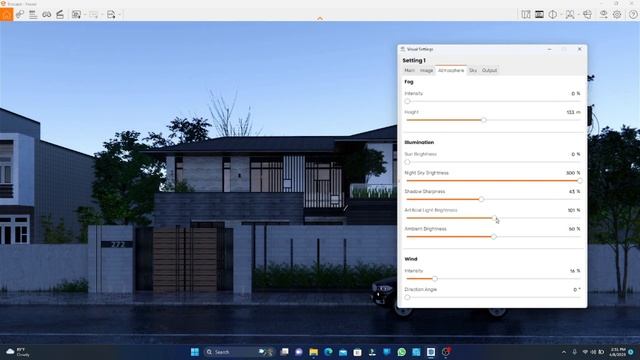The image size is (640, 360).
Task: Click the Fog Height slider handle
Action: [484, 120]
